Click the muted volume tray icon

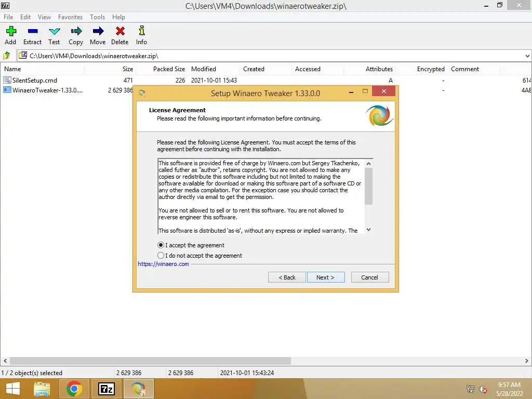click(483, 389)
